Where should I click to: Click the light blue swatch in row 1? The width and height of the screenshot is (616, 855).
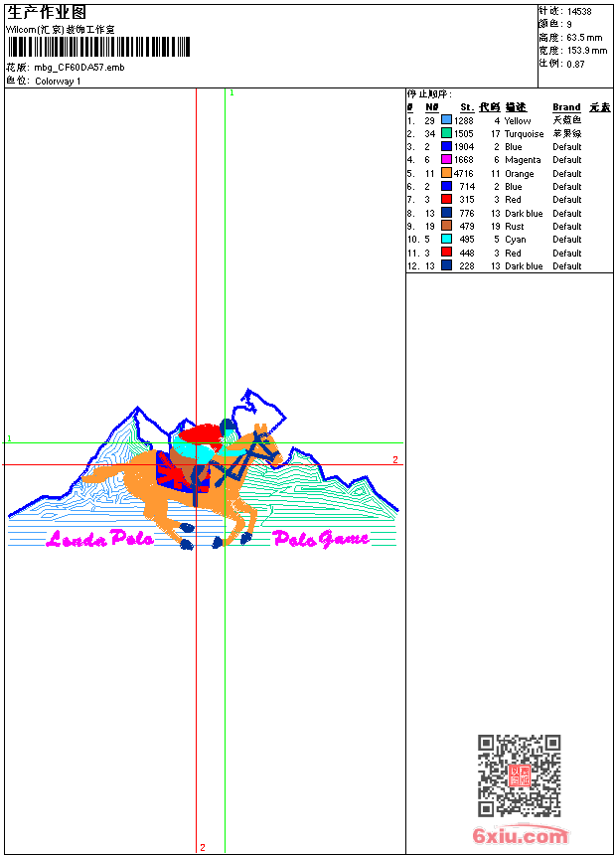click(446, 120)
